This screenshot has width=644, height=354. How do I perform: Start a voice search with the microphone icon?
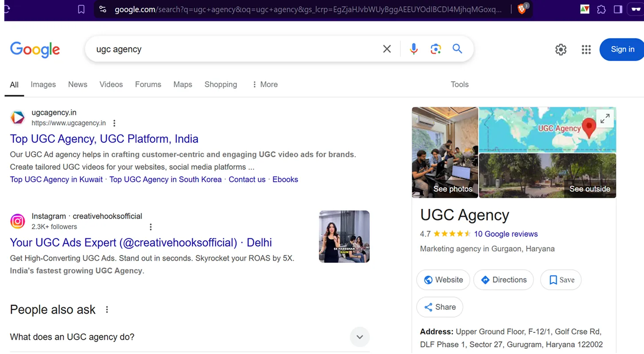(x=413, y=49)
